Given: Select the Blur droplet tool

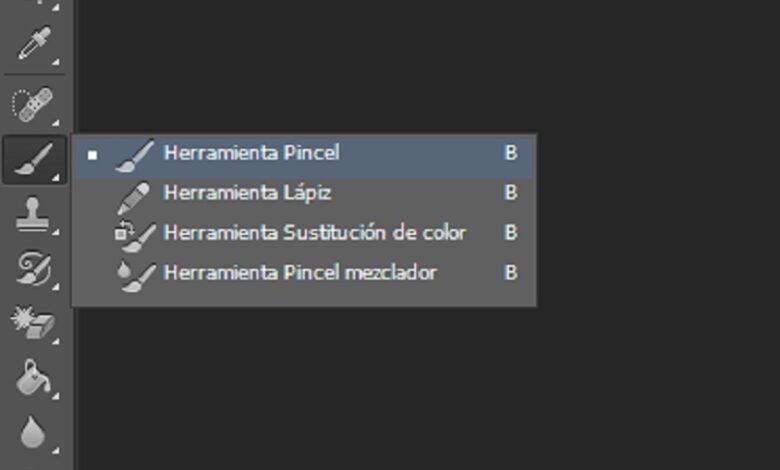Looking at the screenshot, I should (x=33, y=434).
